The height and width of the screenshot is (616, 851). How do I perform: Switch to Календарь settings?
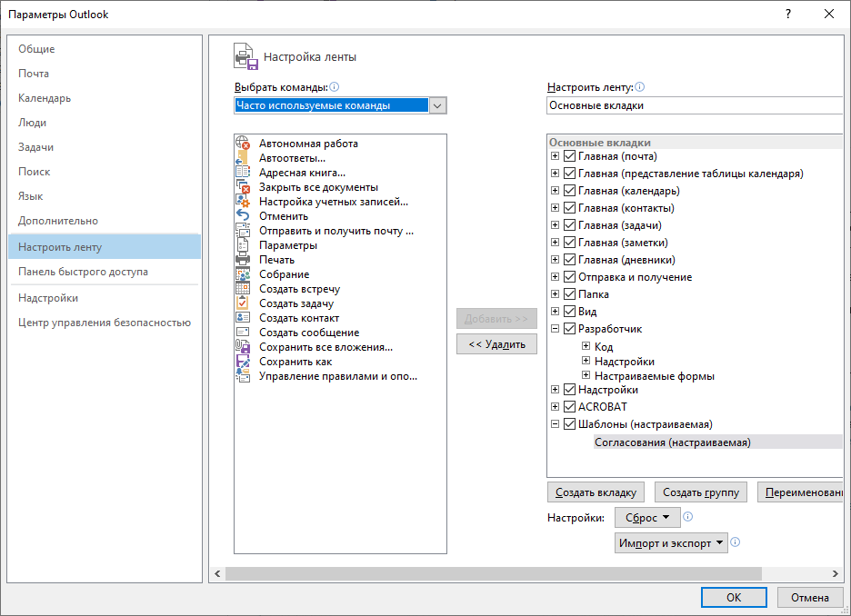[104, 98]
